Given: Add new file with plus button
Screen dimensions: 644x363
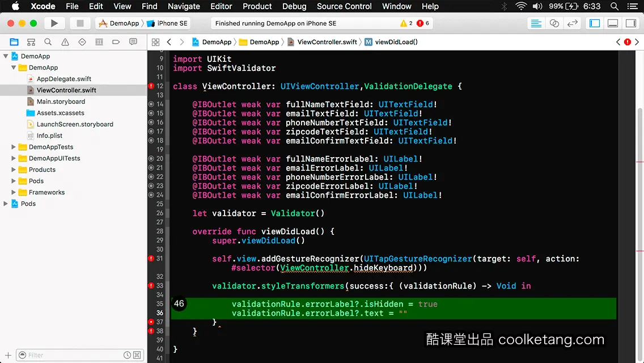Looking at the screenshot, I should coord(8,355).
